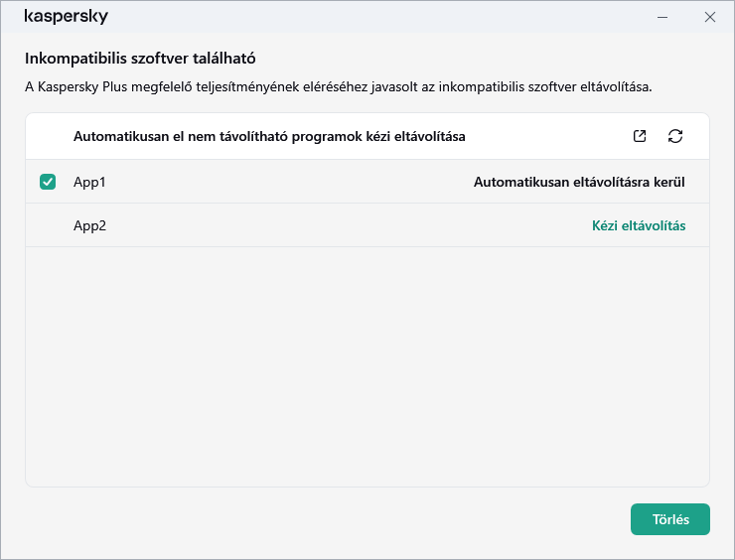Close the Kaspersky dialog window
The width and height of the screenshot is (735, 560).
(710, 17)
